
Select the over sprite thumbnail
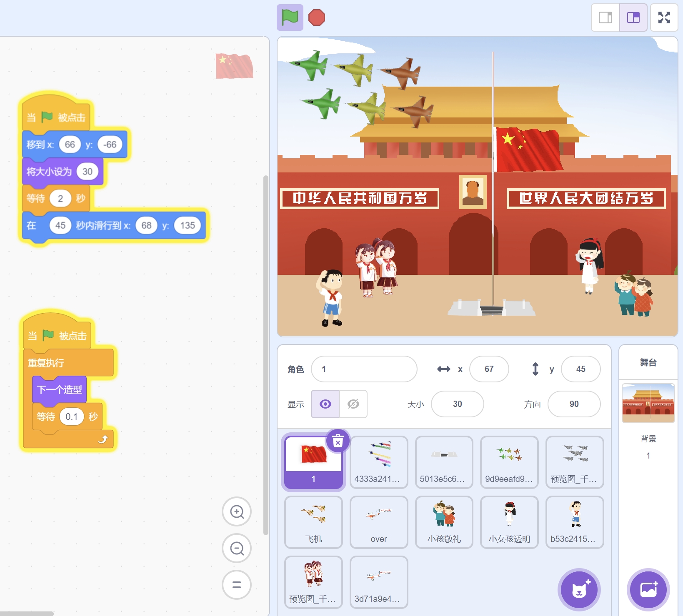click(x=379, y=522)
